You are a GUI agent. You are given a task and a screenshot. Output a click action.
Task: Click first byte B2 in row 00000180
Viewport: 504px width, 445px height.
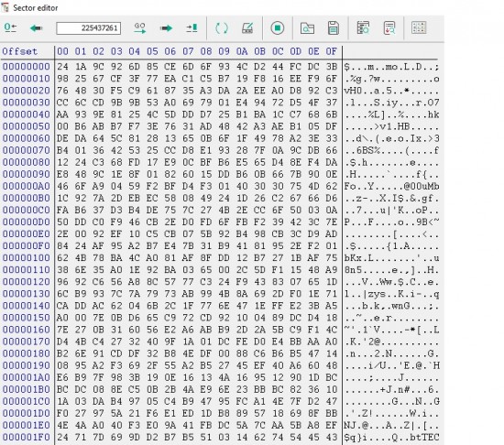point(62,353)
